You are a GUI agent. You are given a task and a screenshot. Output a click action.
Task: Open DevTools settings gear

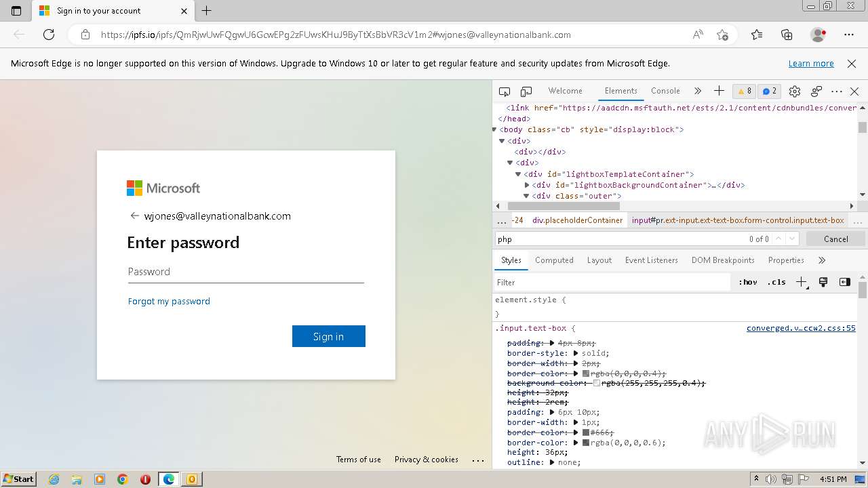(x=795, y=91)
